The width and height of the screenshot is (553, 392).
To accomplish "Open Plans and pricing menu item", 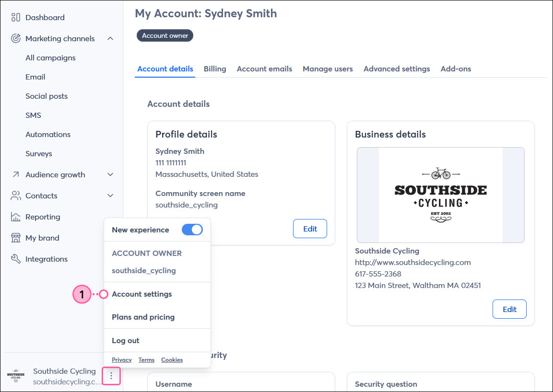I will coord(143,317).
